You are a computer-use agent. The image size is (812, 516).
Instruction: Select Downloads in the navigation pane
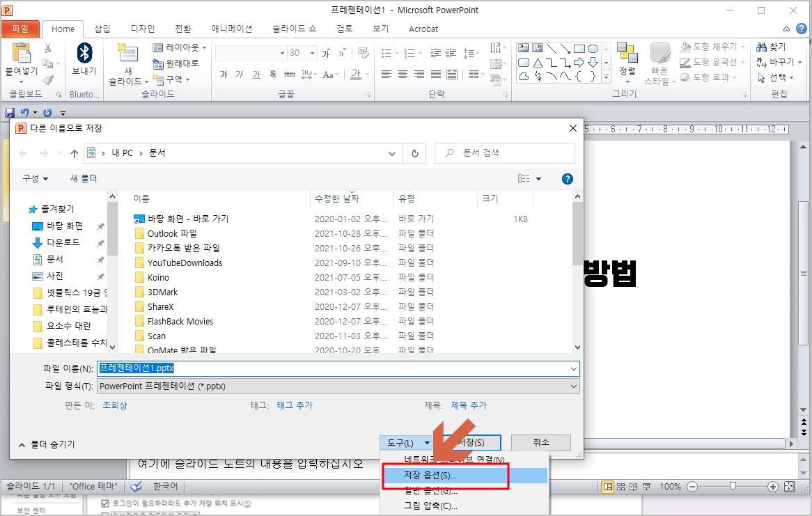(63, 242)
